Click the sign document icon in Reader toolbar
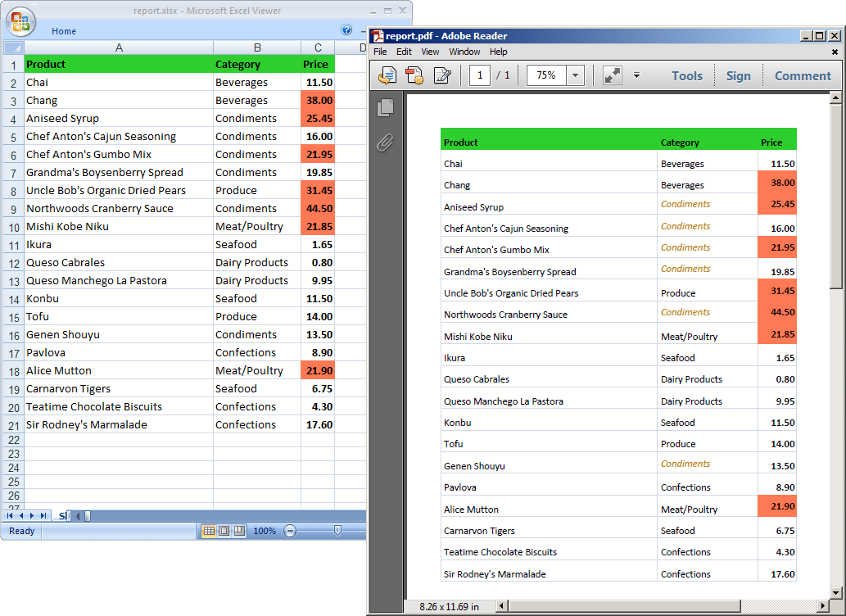Viewport: 846px width, 616px height. coord(443,75)
